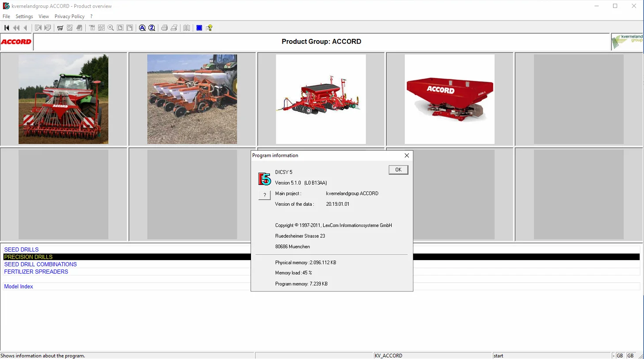This screenshot has width=644, height=359.
Task: Click the magnifier zoom icon
Action: click(111, 28)
